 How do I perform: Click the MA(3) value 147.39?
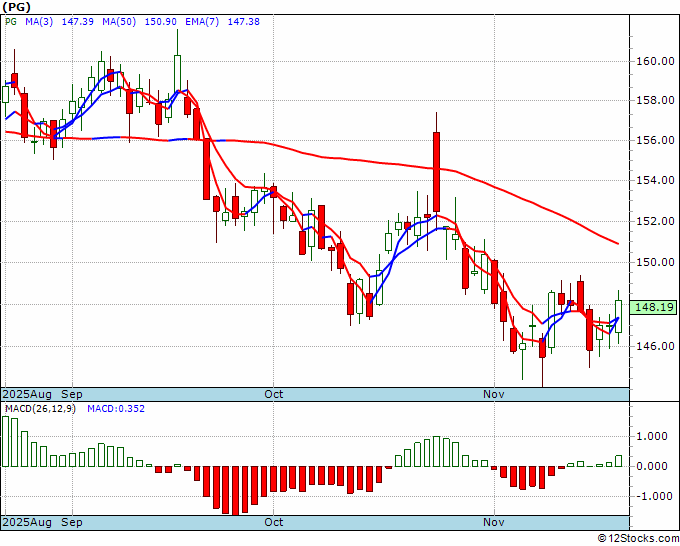click(x=78, y=22)
